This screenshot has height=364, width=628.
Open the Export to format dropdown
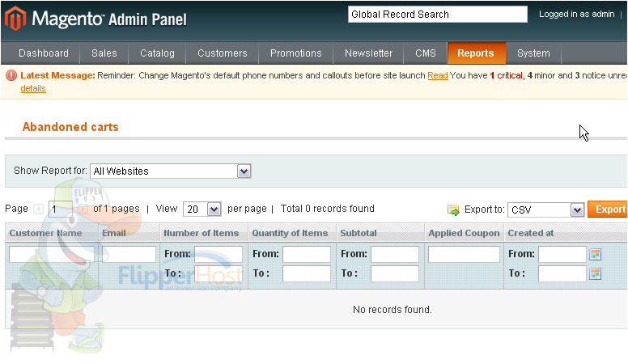pos(546,210)
